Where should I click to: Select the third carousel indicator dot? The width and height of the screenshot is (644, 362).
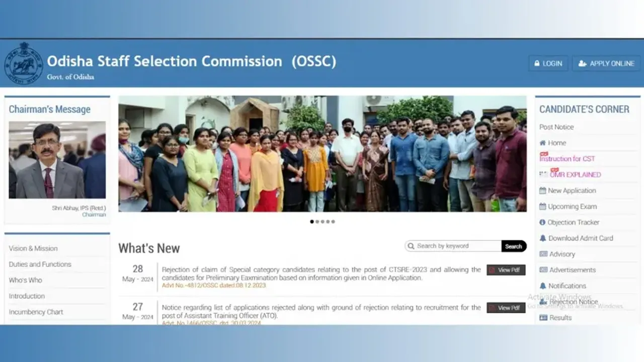pos(323,221)
